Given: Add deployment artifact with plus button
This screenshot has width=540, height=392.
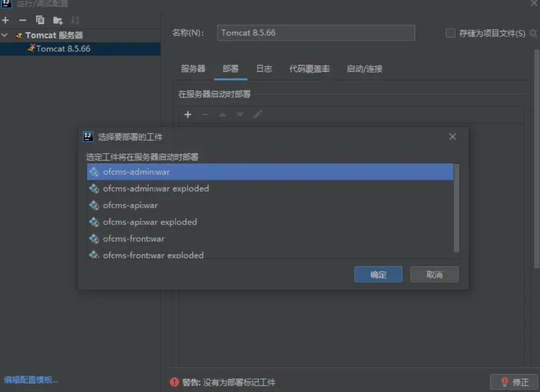Looking at the screenshot, I should [x=188, y=115].
